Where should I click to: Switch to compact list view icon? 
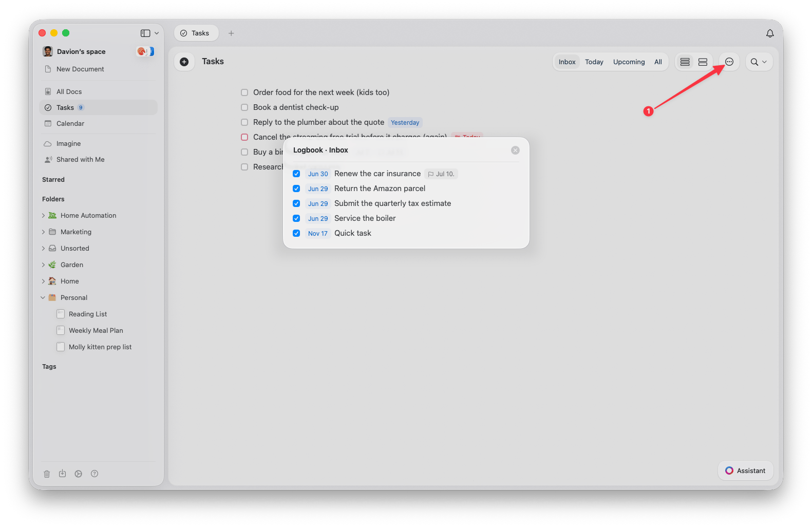coord(685,62)
